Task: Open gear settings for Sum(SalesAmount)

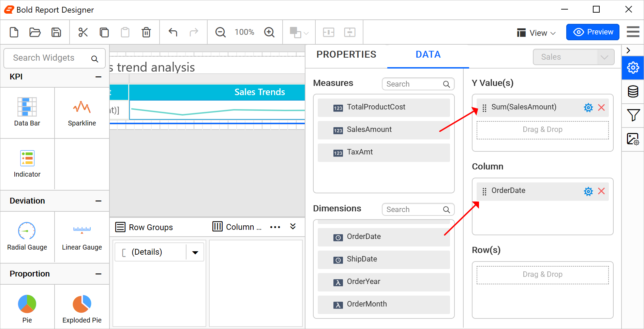Action: click(x=588, y=107)
